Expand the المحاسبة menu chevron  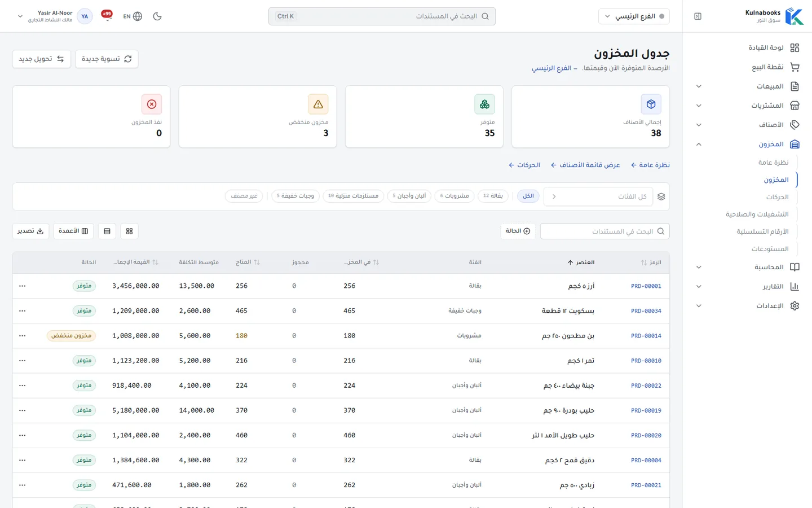pos(699,268)
